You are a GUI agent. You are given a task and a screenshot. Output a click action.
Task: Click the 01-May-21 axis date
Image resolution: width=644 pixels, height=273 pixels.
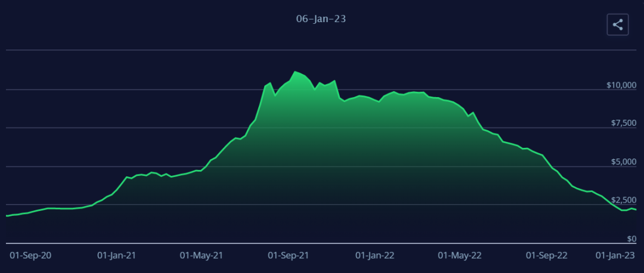(201, 255)
